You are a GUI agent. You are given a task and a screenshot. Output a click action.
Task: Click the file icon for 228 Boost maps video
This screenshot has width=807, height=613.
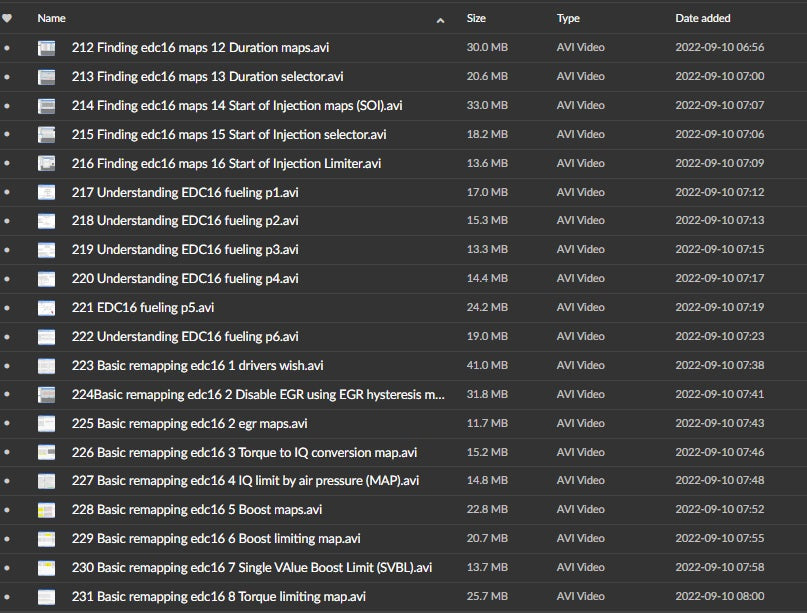coord(47,510)
